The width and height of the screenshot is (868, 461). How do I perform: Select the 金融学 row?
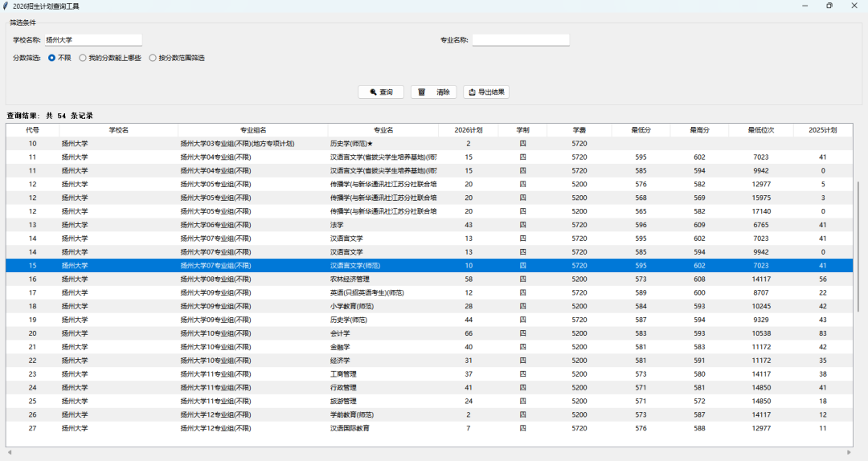click(x=429, y=347)
